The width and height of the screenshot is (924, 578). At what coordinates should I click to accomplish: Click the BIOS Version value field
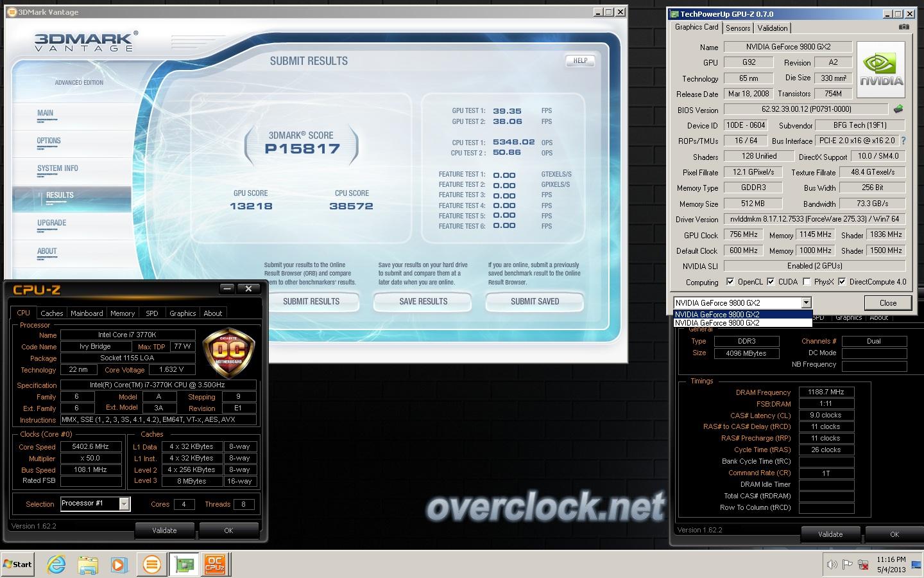click(x=806, y=109)
